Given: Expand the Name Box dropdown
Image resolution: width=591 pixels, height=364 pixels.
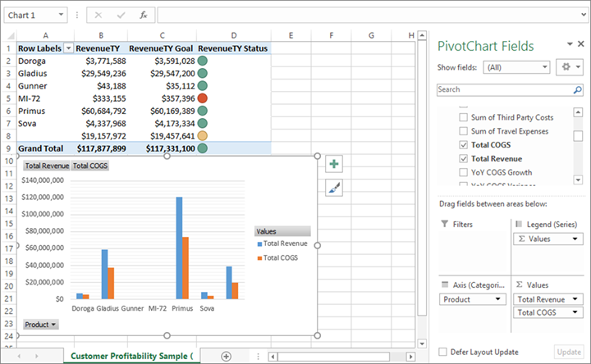Looking at the screenshot, I should [x=62, y=15].
